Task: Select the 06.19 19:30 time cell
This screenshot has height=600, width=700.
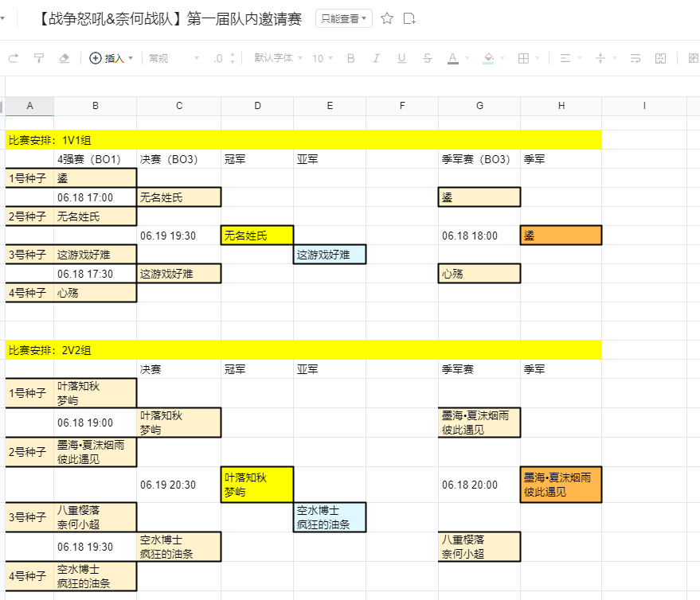Action: [178, 236]
